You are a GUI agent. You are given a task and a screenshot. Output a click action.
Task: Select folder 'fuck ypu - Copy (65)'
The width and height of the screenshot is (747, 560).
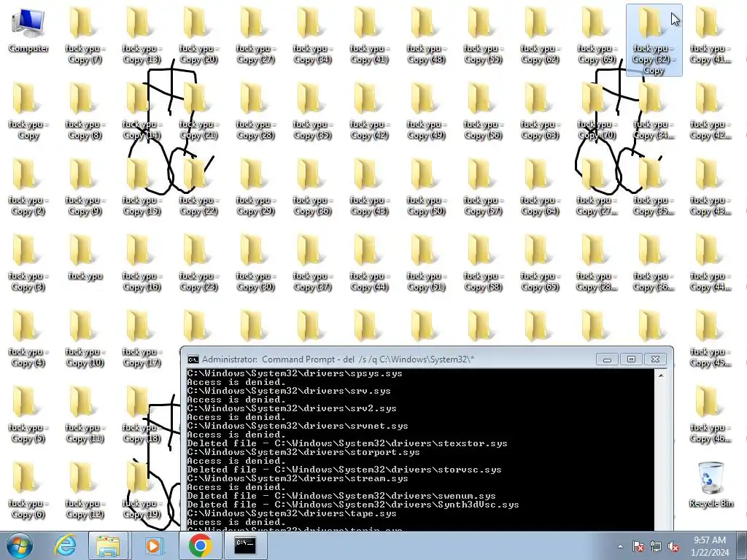pos(540,263)
